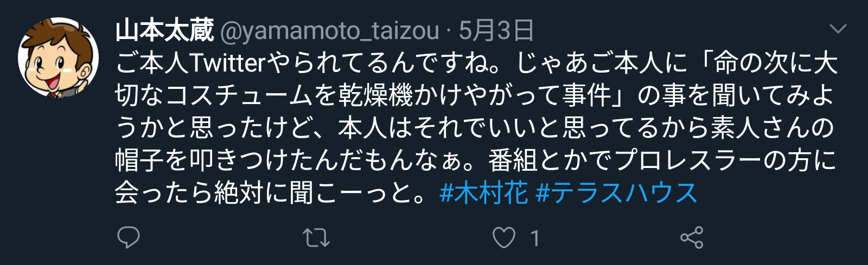Click the display name 山本太蔵
The image size is (868, 265).
pyautogui.click(x=165, y=30)
